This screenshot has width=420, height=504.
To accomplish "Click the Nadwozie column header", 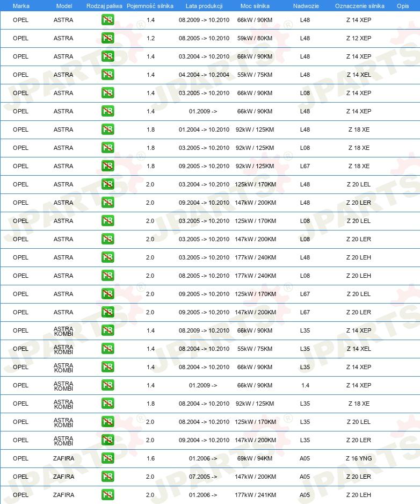I will pos(306,6).
